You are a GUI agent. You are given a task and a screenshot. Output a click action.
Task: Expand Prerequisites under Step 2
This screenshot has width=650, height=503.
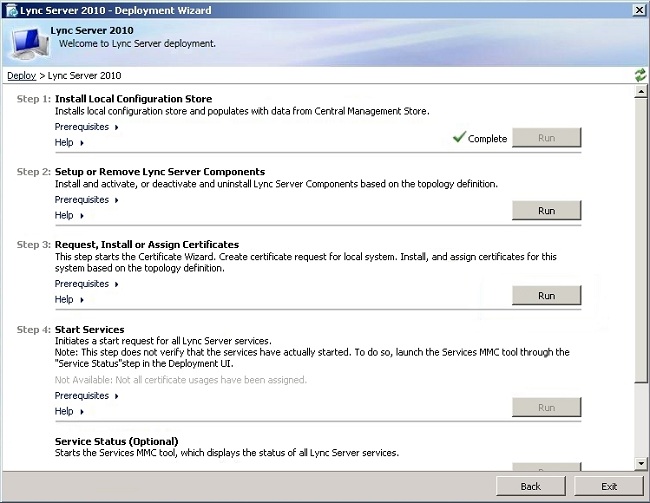coord(86,200)
